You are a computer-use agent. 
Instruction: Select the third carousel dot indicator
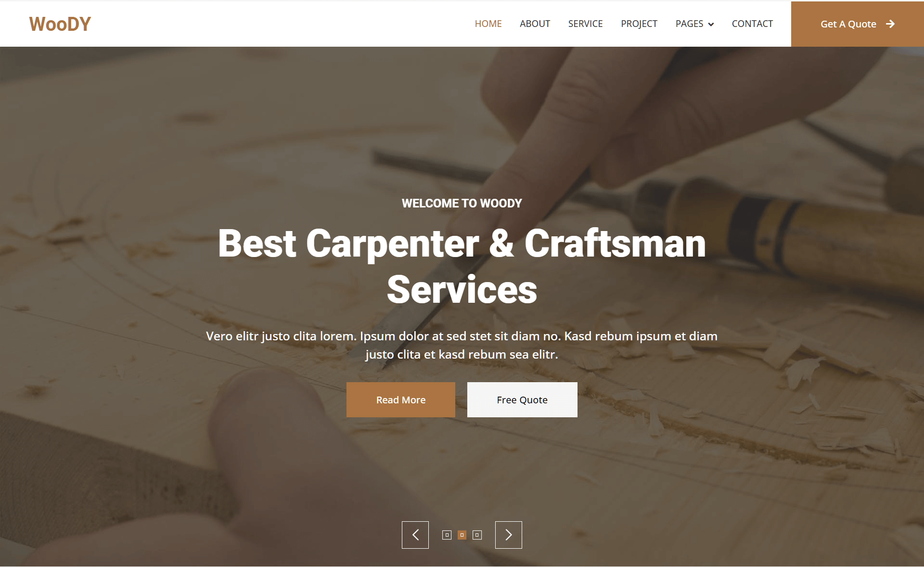click(476, 535)
